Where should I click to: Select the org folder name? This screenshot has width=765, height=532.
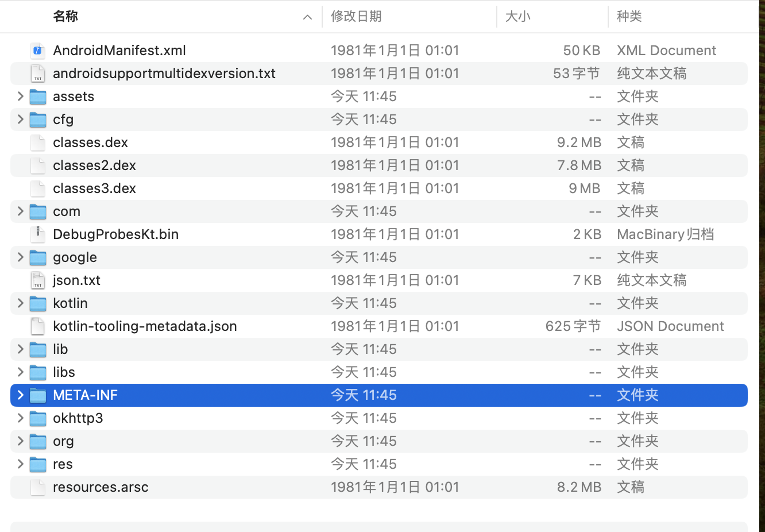click(63, 441)
